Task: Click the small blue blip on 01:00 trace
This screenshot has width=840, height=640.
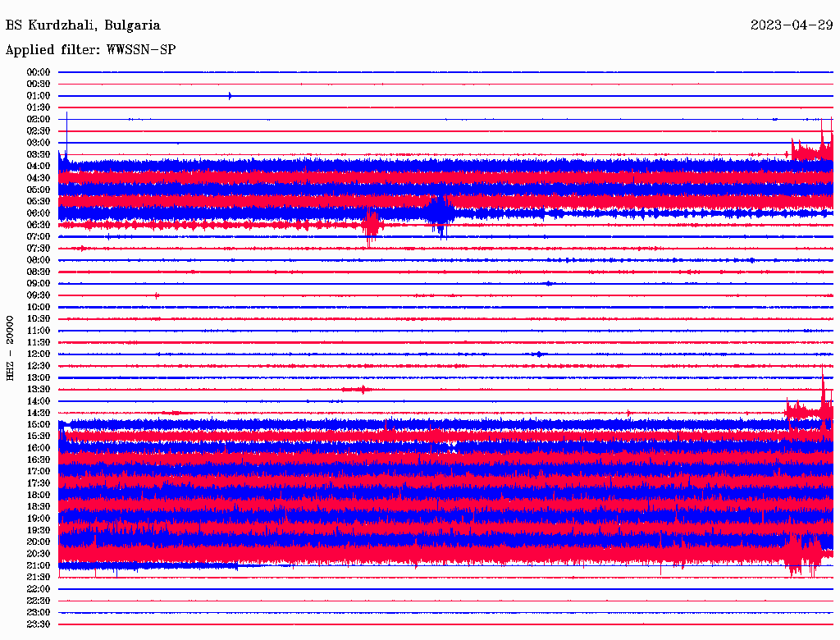Action: click(230, 96)
